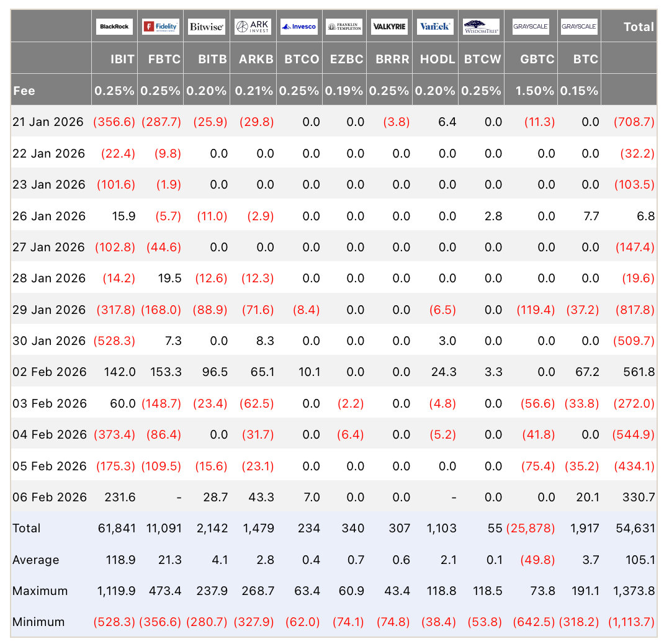Viewport: 664px width, 644px height.
Task: Click the Fidelity logo
Action: [161, 26]
